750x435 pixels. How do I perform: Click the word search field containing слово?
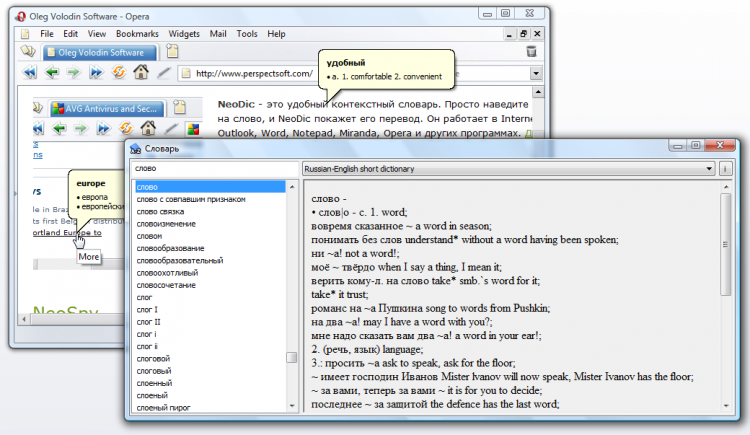pyautogui.click(x=214, y=168)
